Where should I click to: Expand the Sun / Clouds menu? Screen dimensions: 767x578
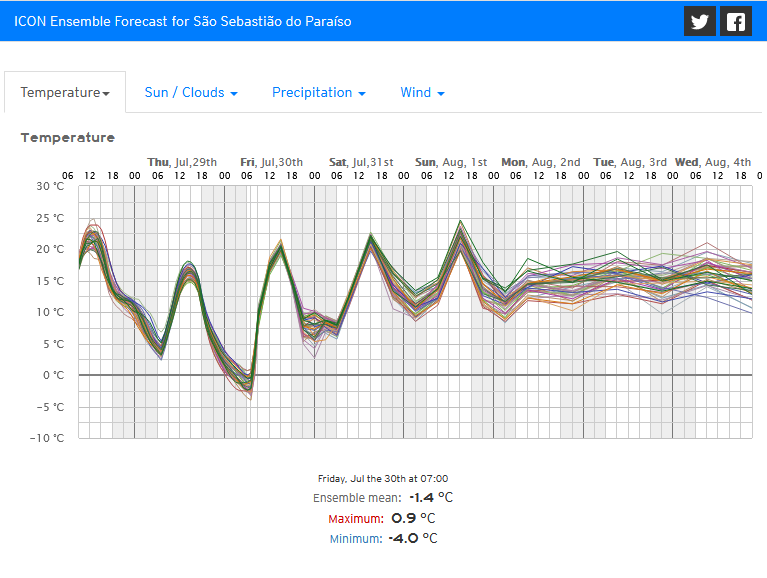pos(191,92)
